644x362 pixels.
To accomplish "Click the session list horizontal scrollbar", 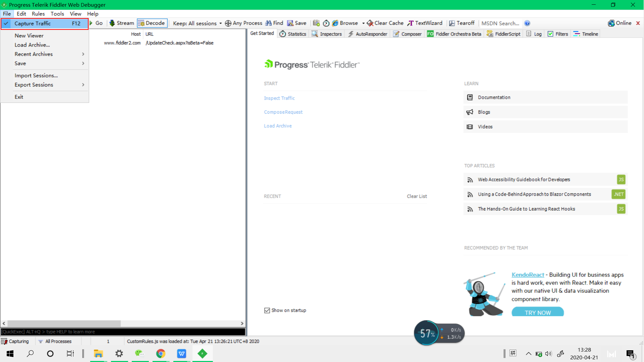I will [x=64, y=323].
